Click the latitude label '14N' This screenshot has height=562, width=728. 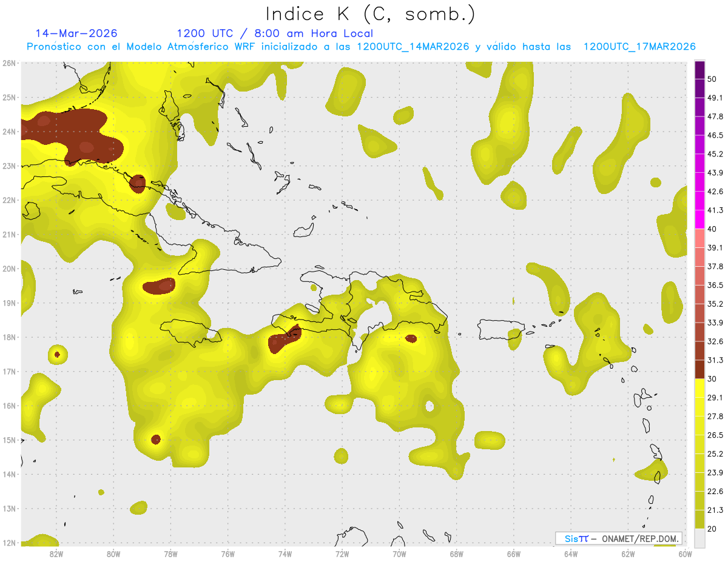(9, 474)
